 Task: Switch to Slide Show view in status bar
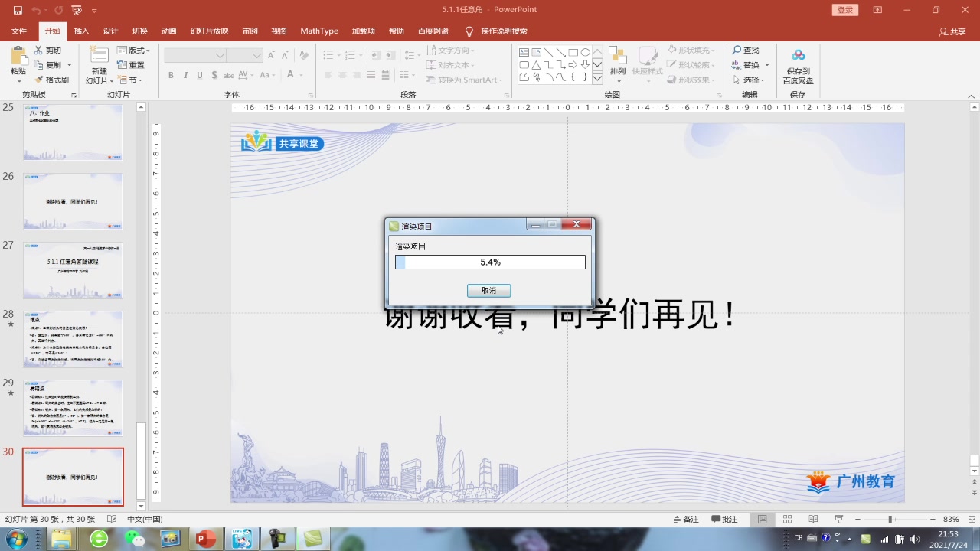pos(839,518)
